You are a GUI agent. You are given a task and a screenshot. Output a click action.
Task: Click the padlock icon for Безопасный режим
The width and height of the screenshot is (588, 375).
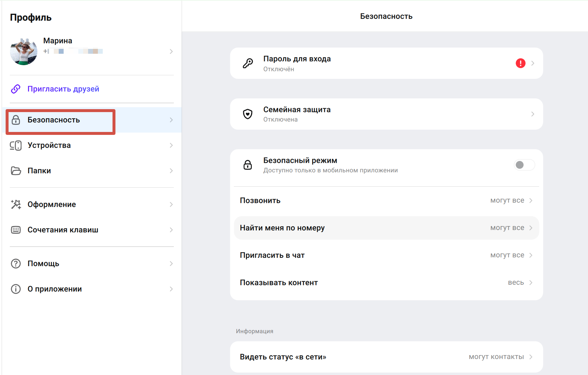[248, 165]
